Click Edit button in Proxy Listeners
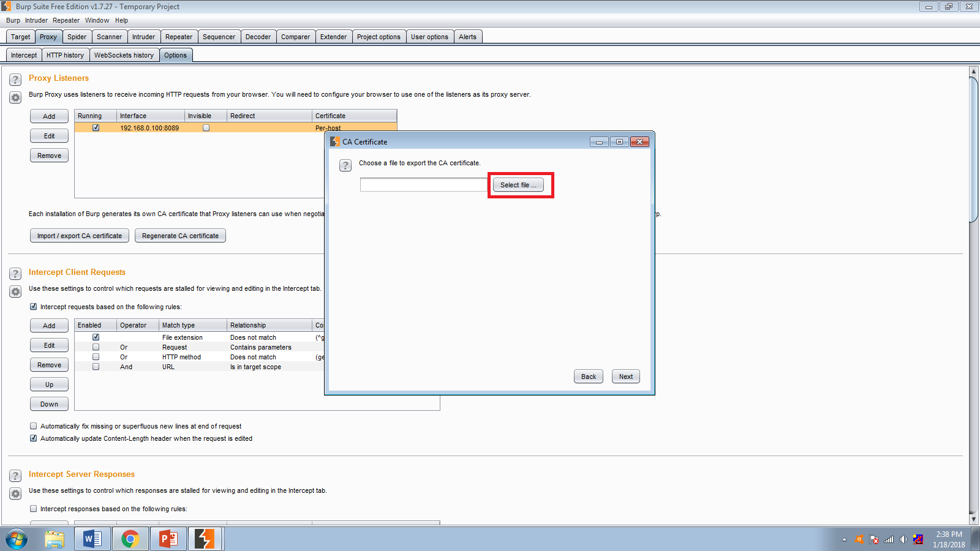The width and height of the screenshot is (980, 551). tap(49, 136)
